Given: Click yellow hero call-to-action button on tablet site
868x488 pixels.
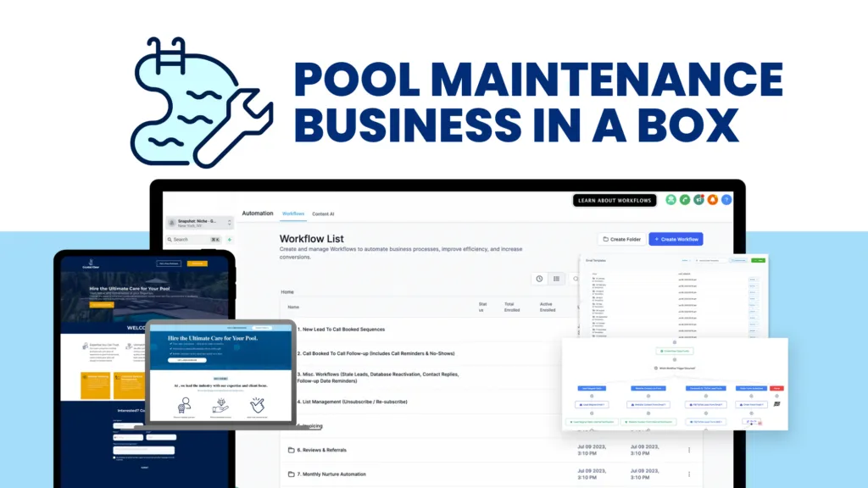Looking at the screenshot, I should (x=102, y=305).
